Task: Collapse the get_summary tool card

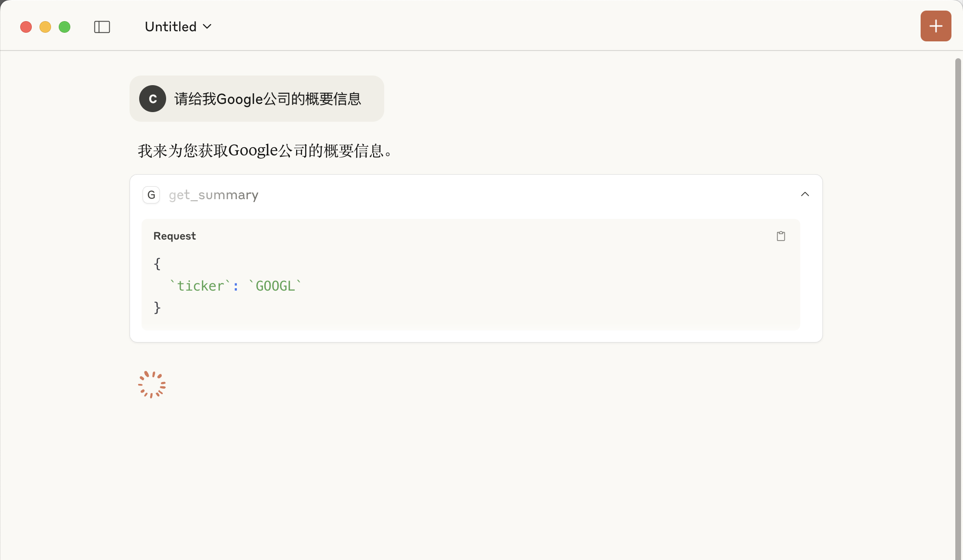Action: click(805, 194)
